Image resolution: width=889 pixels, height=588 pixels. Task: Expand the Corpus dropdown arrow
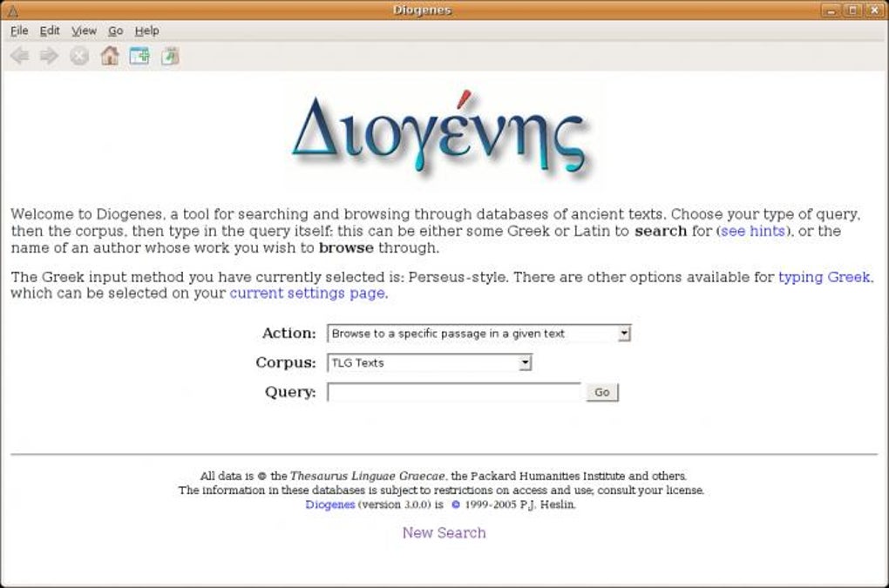coord(525,362)
